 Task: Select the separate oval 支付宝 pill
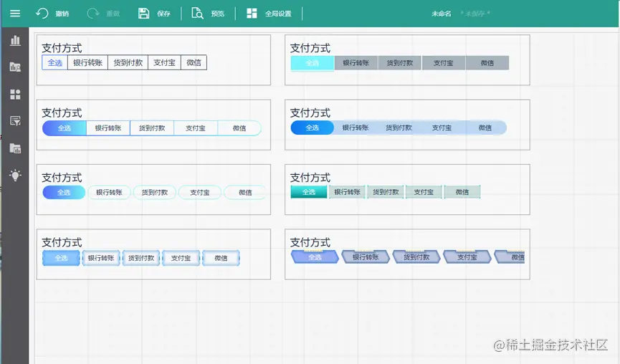tap(200, 193)
